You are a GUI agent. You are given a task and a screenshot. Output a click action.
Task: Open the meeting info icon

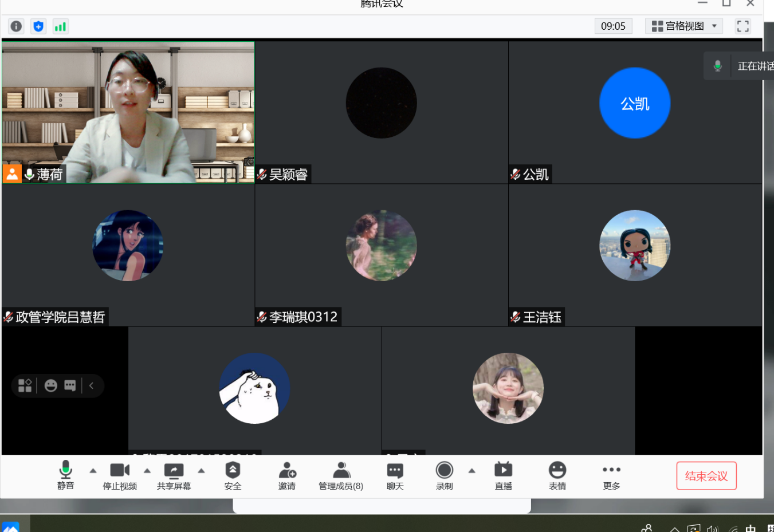tap(16, 26)
